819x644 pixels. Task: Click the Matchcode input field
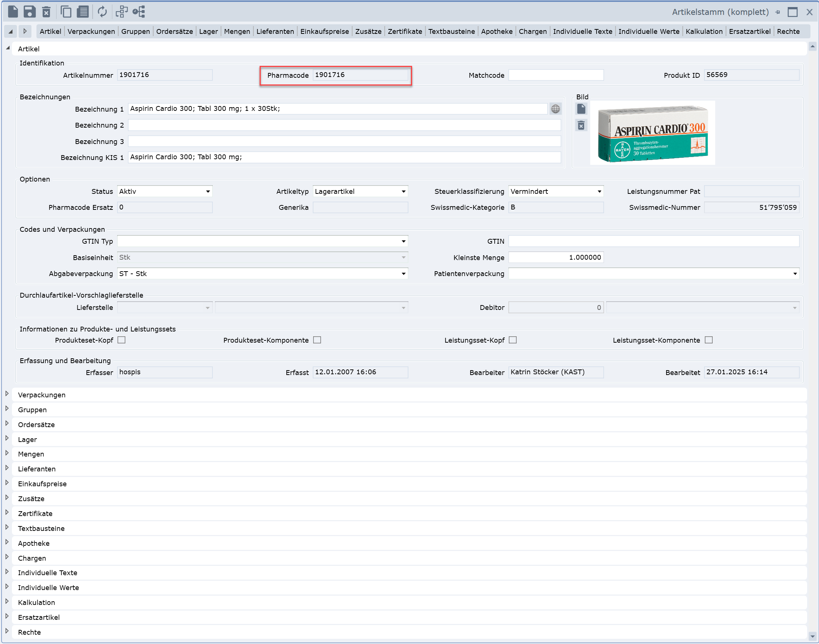tap(556, 75)
